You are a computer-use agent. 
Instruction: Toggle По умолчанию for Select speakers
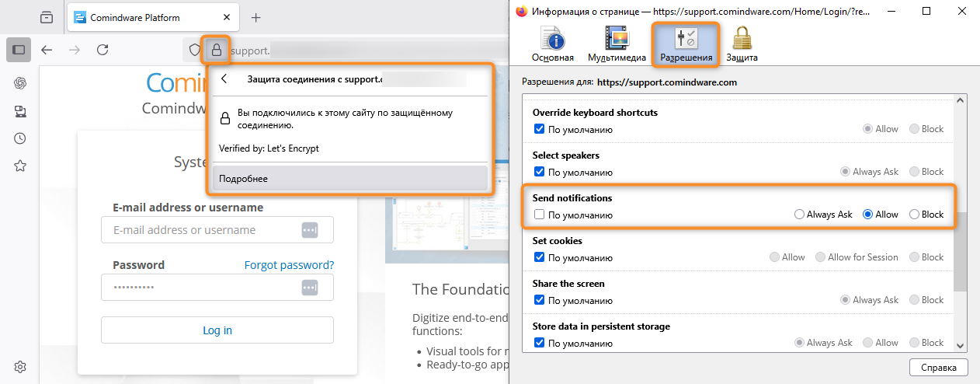coord(540,172)
